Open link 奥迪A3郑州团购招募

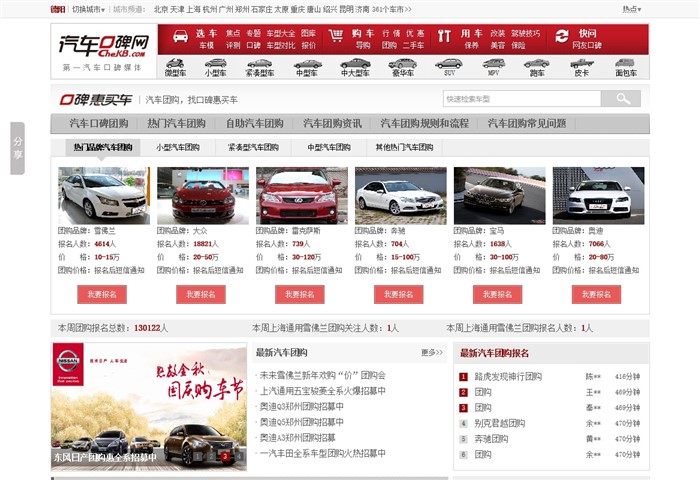pyautogui.click(x=297, y=438)
